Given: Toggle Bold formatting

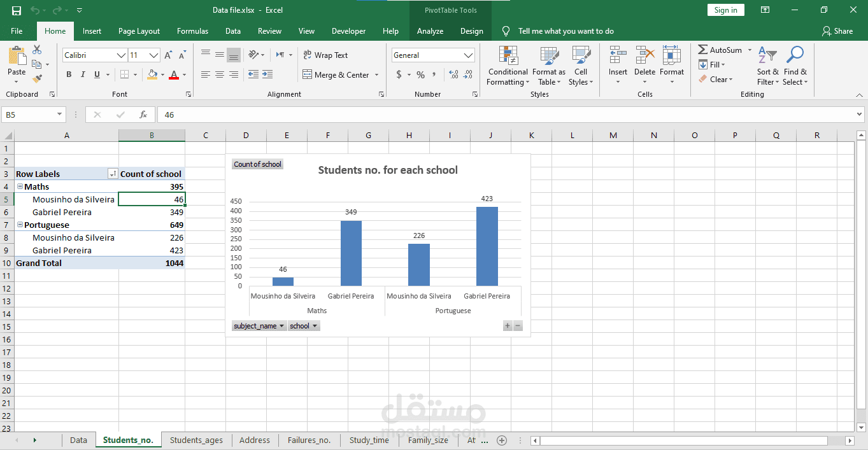Looking at the screenshot, I should click(69, 74).
